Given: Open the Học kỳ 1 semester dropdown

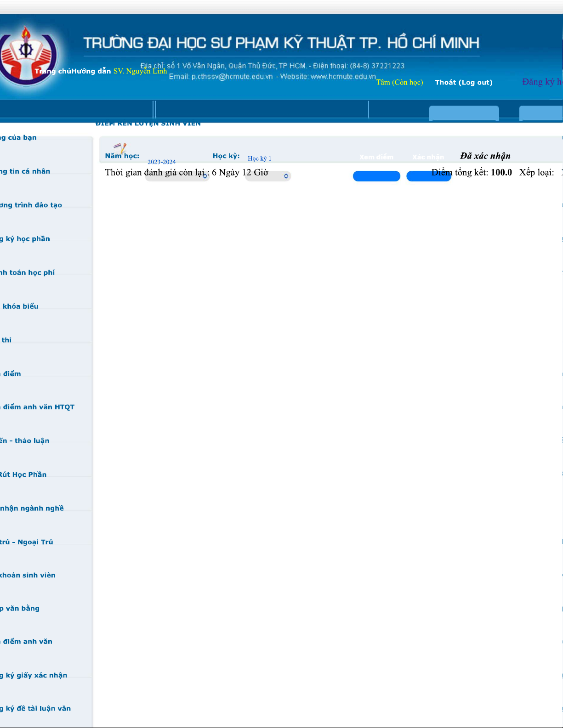Looking at the screenshot, I should coord(267,176).
